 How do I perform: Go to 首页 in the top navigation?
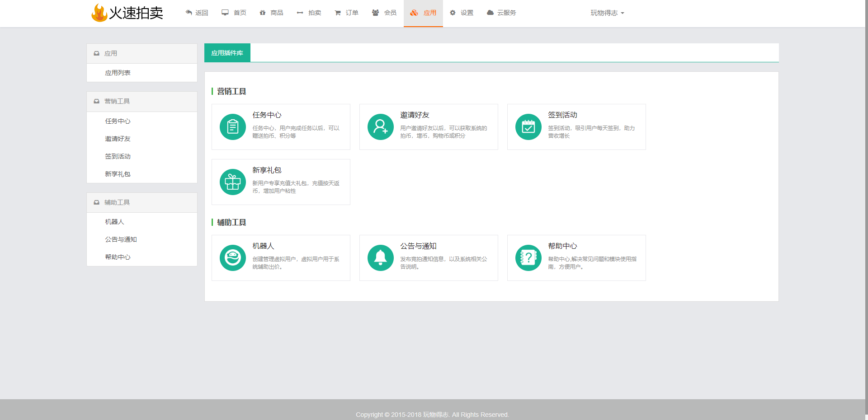234,13
